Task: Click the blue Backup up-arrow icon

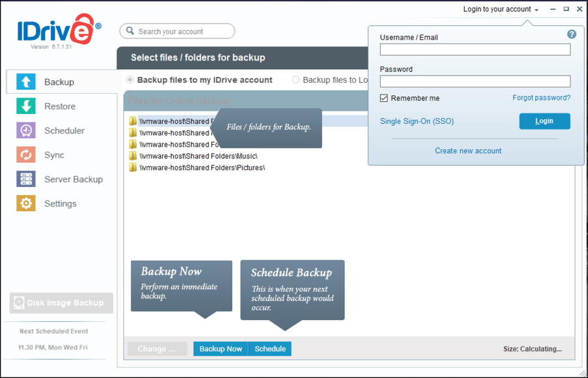Action: (26, 81)
